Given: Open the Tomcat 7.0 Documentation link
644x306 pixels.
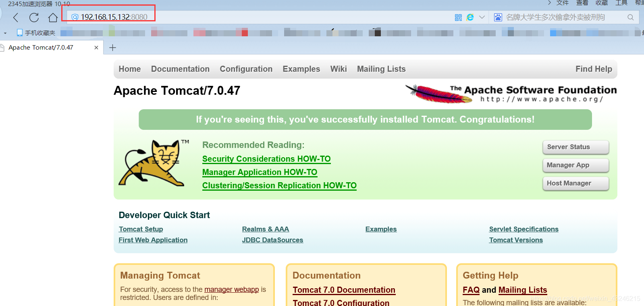Looking at the screenshot, I should point(344,290).
